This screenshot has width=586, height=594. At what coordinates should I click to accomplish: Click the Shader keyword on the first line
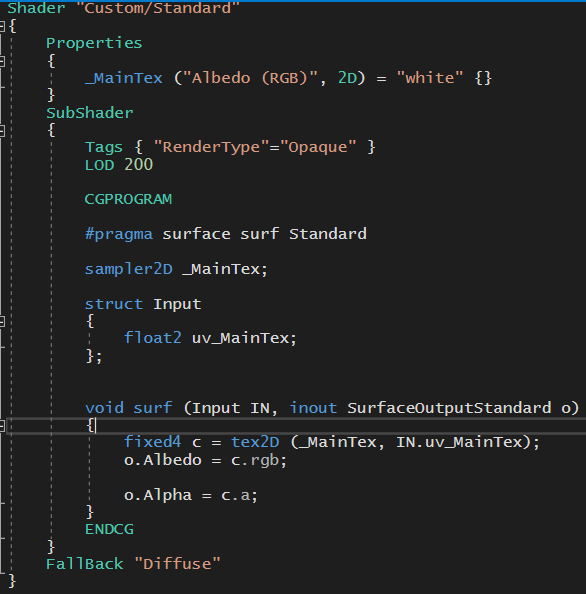point(36,8)
